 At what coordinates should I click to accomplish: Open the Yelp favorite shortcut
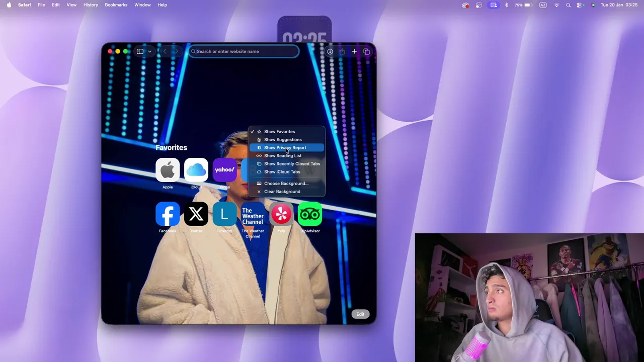pyautogui.click(x=281, y=214)
